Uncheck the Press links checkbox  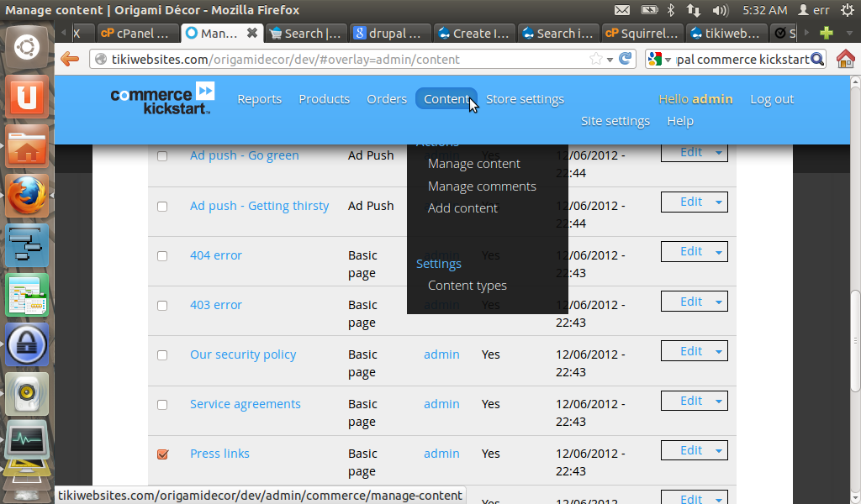coord(162,454)
